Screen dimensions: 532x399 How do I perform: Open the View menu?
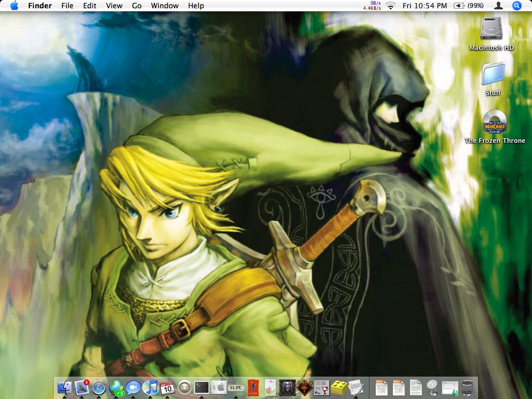[x=114, y=5]
